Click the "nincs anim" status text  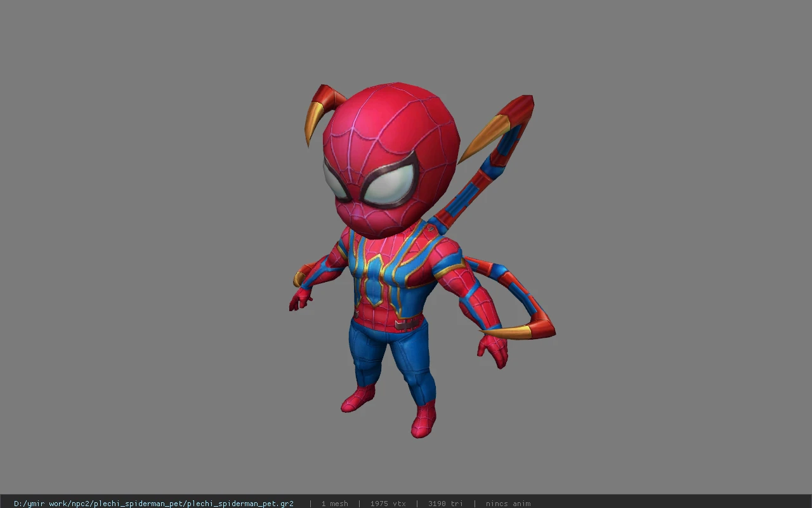pyautogui.click(x=508, y=504)
